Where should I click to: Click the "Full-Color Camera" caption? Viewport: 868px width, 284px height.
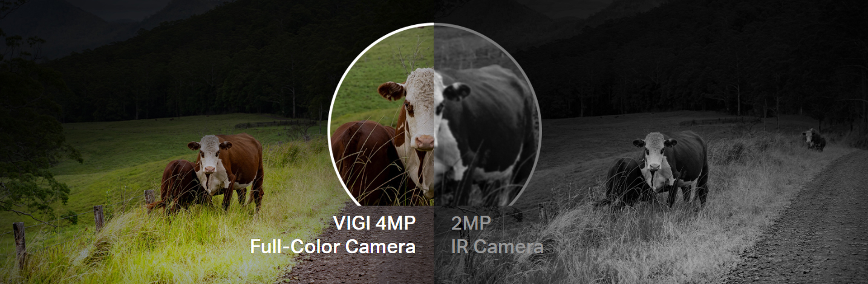pos(333,247)
